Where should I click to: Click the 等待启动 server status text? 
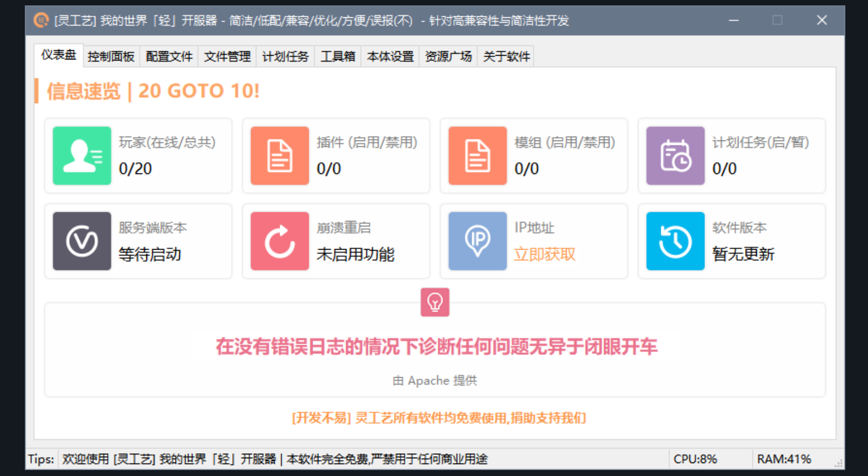tap(150, 254)
